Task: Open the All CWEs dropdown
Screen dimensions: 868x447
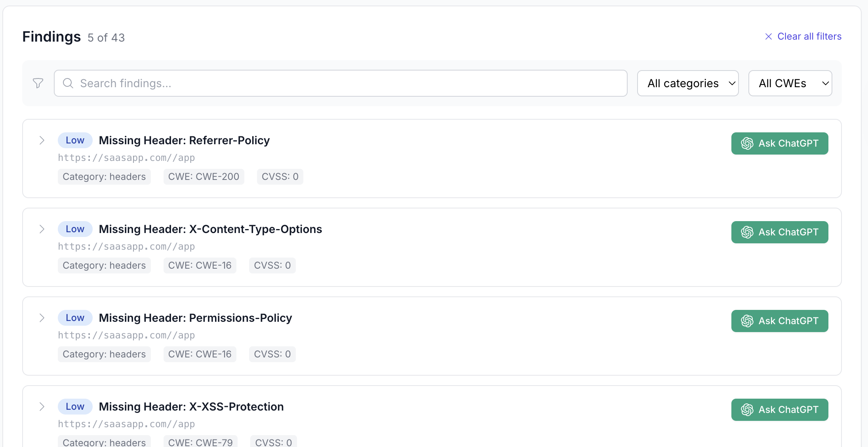Action: [x=790, y=83]
